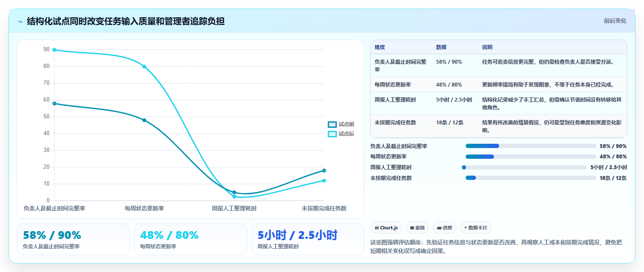Click table row label 周报人工整理耗时
The image size is (644, 272).
pyautogui.click(x=395, y=100)
